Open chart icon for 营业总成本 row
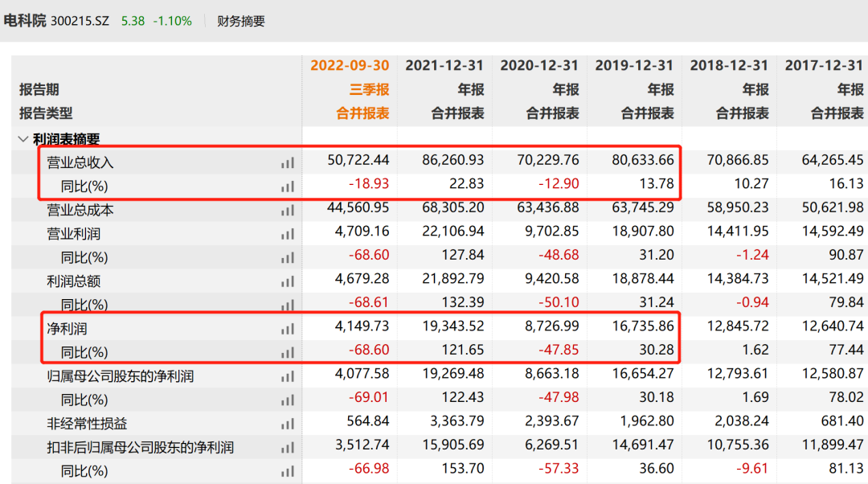 click(x=288, y=211)
